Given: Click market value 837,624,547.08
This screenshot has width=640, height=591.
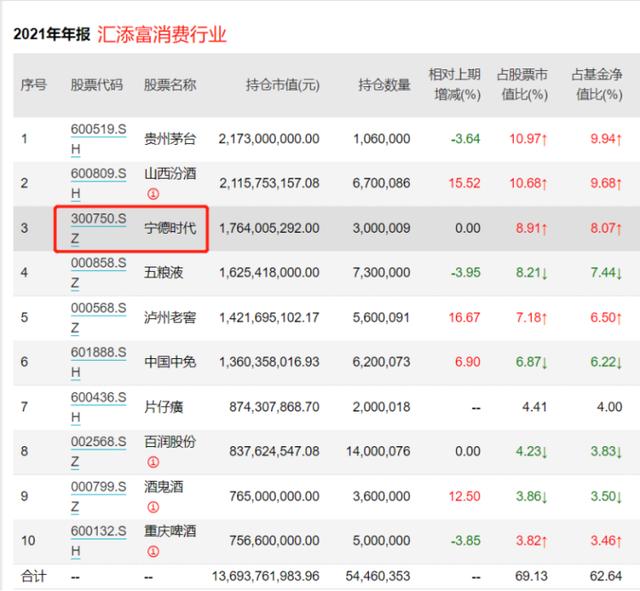Looking at the screenshot, I should click(x=274, y=451).
